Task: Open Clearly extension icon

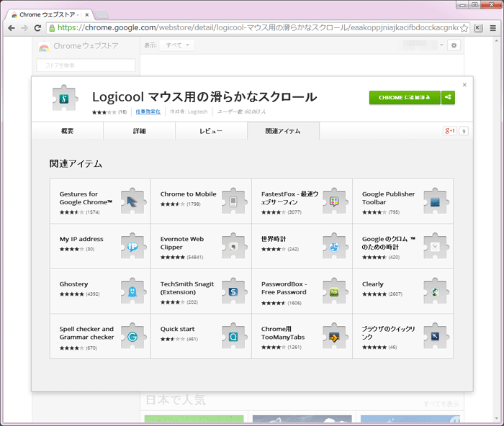Action: click(436, 291)
